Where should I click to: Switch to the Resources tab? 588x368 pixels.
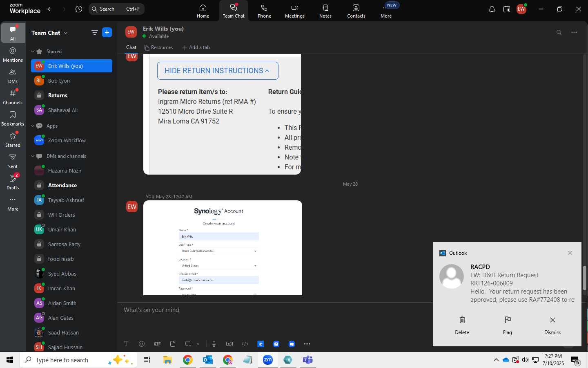(158, 47)
